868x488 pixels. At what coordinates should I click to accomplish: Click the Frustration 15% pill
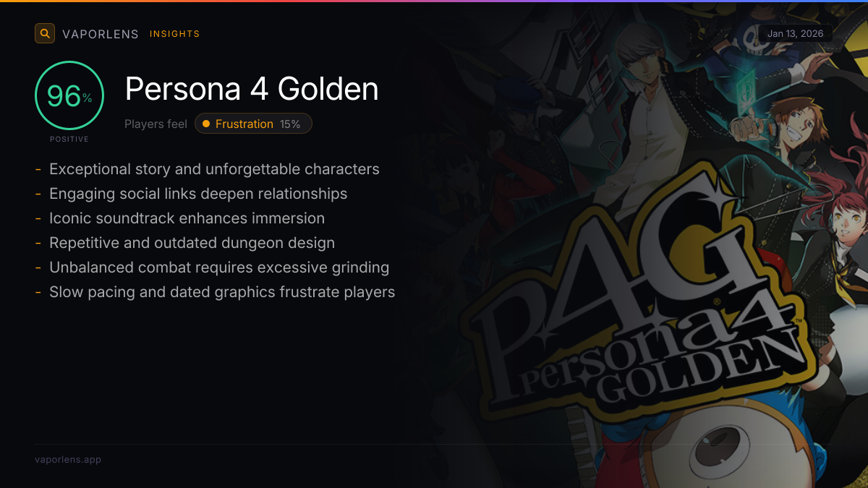click(253, 124)
